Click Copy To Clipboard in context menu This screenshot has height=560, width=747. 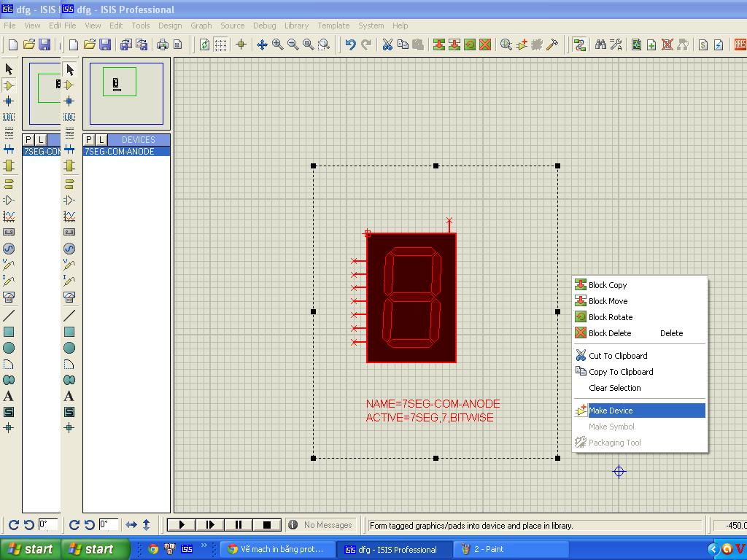pos(621,372)
